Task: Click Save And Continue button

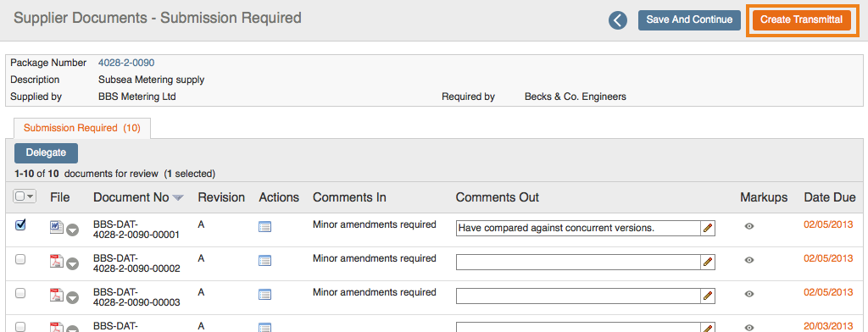Action: [x=689, y=20]
